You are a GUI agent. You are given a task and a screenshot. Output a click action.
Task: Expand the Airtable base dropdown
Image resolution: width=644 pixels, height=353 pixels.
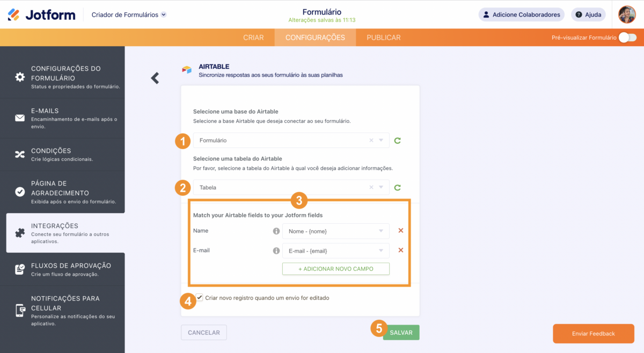click(x=381, y=141)
